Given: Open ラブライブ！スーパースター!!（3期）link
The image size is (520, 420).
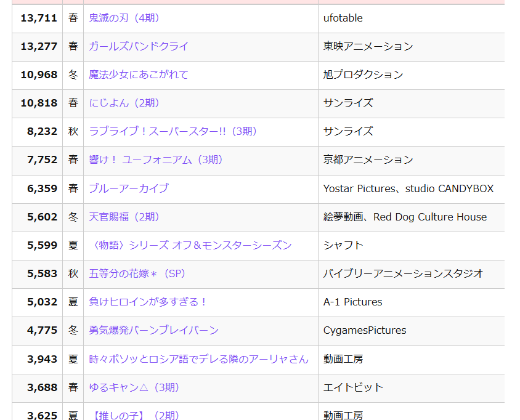Looking at the screenshot, I should point(173,131).
